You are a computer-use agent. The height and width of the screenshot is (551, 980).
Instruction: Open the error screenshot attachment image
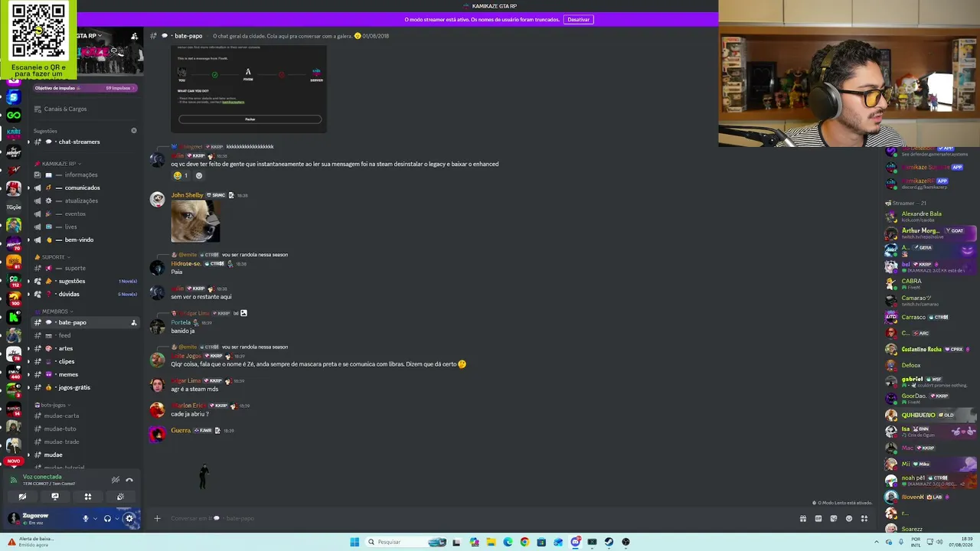249,88
